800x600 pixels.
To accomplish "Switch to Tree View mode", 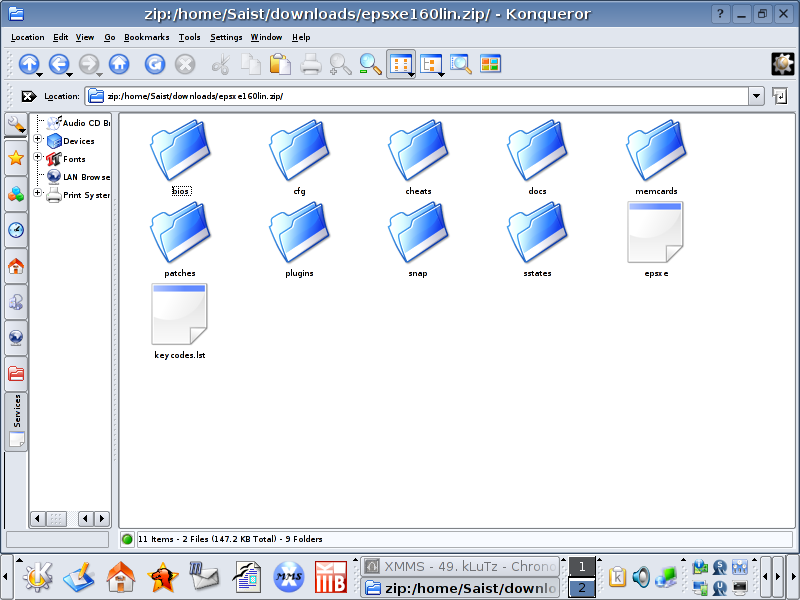I will (432, 64).
